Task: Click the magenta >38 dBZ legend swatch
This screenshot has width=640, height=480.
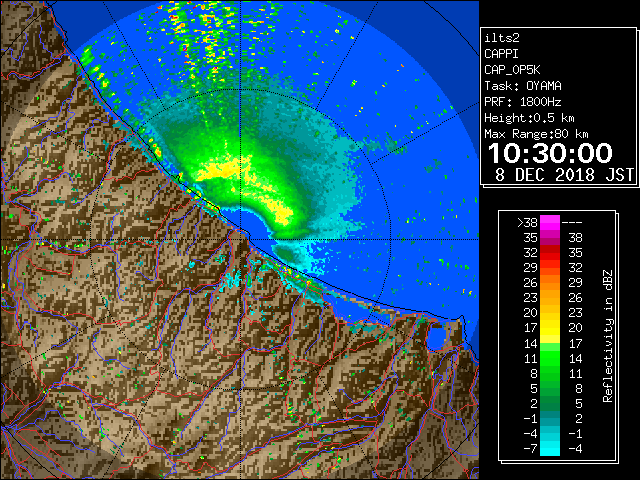Action: (550, 222)
